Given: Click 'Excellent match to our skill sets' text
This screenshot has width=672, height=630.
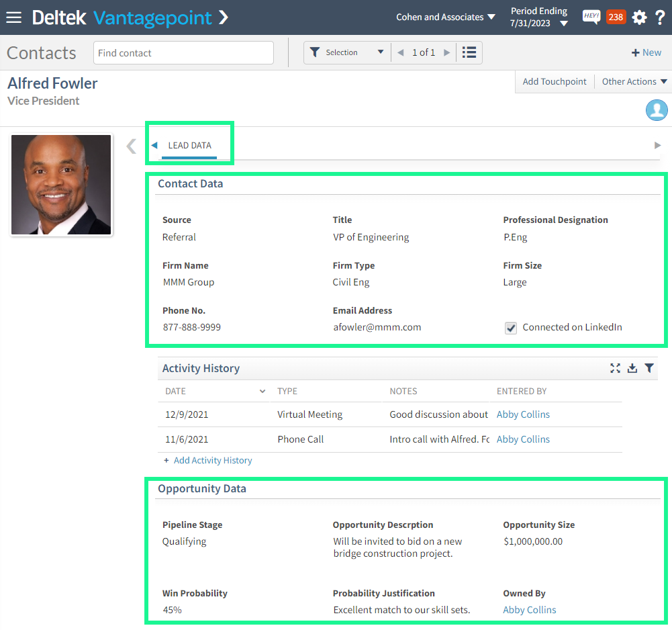Looking at the screenshot, I should pos(401,610).
